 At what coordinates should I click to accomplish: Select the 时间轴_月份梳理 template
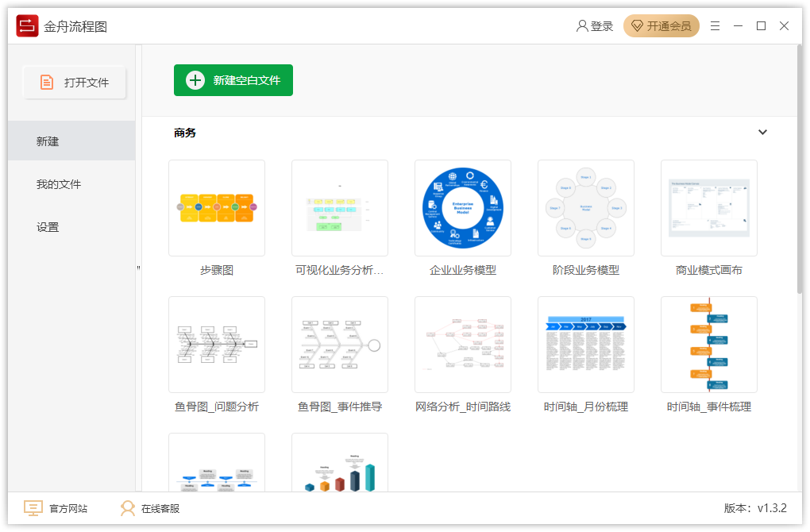click(585, 345)
